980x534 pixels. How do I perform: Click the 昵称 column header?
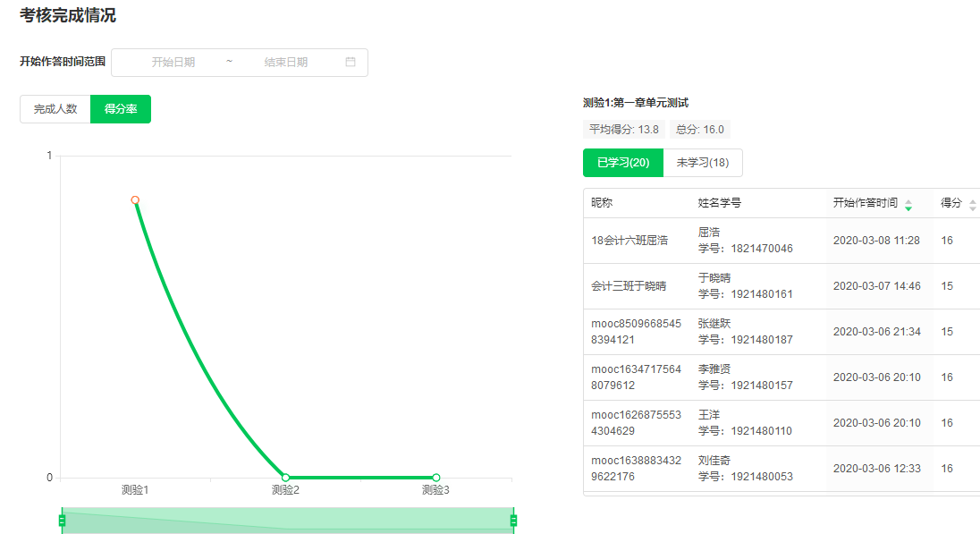(x=602, y=203)
